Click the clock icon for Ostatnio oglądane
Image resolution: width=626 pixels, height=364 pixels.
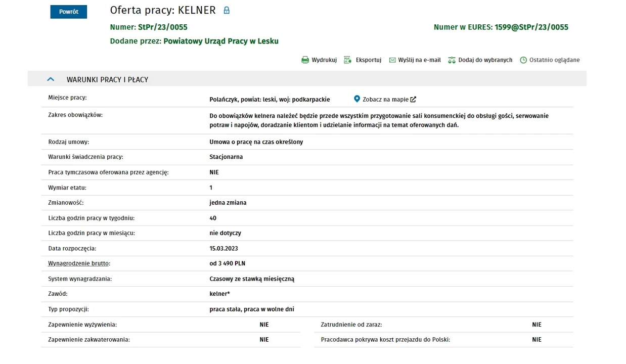[x=523, y=60]
